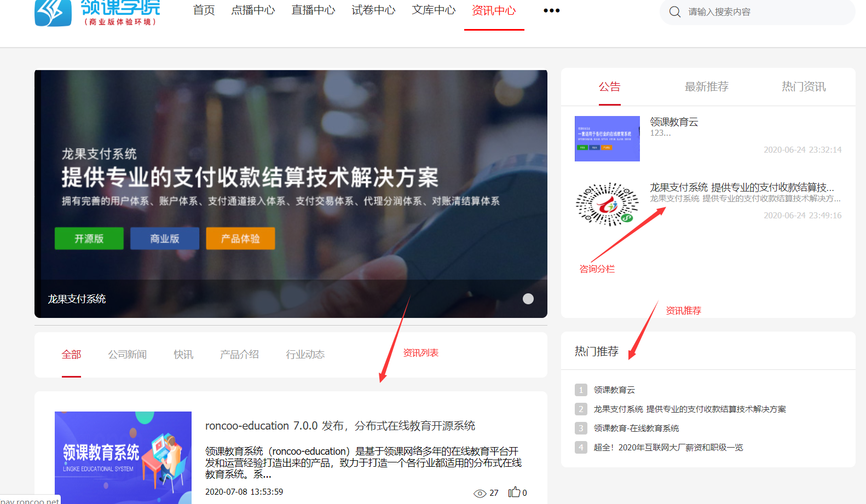Open the 龙果支付系统 QR code thumbnail
866x504 pixels.
607,204
